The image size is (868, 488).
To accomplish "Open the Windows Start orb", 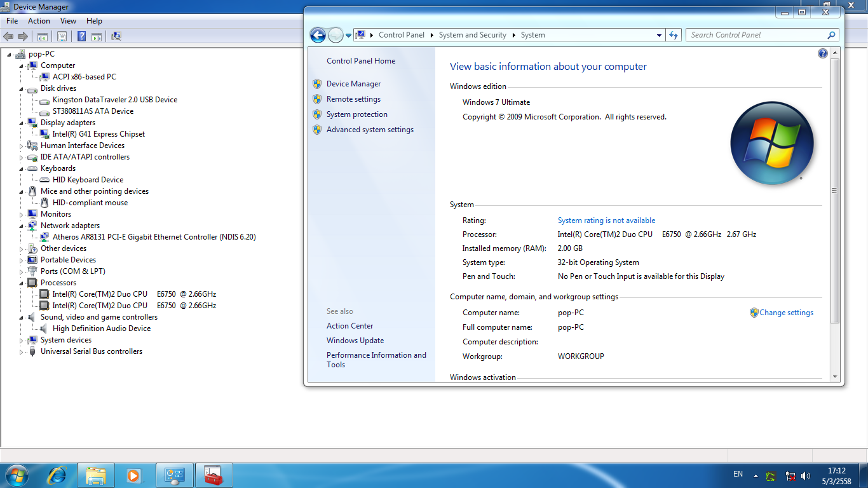I will coord(17,475).
